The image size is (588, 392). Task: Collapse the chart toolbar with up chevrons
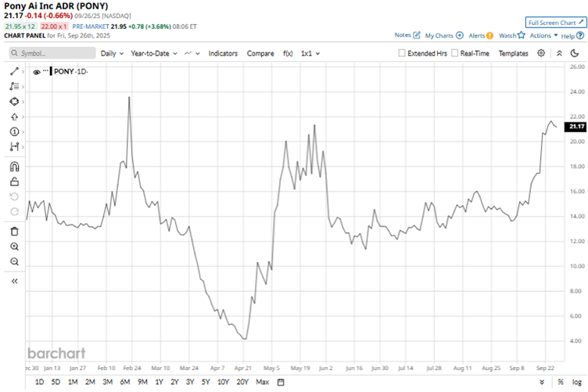coord(559,53)
